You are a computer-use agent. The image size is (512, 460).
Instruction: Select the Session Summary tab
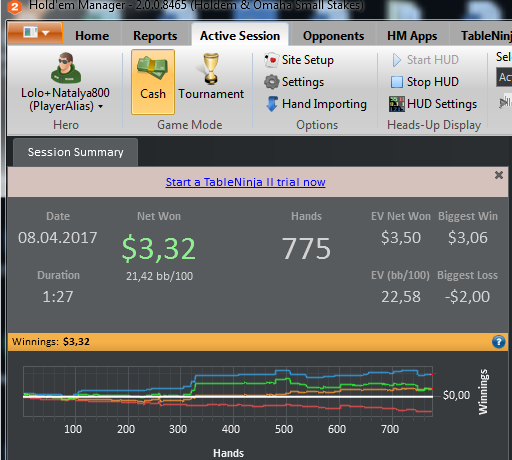[75, 152]
